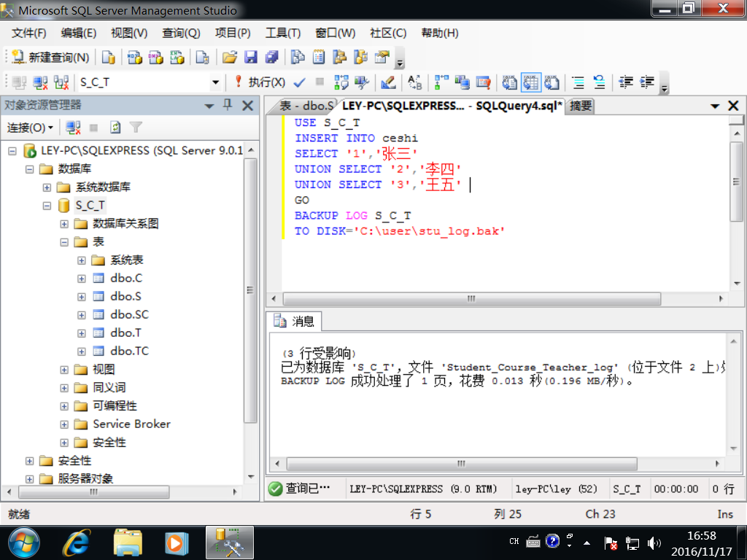Image resolution: width=747 pixels, height=560 pixels.
Task: Open the 查询(Q) menu
Action: pyautogui.click(x=181, y=33)
